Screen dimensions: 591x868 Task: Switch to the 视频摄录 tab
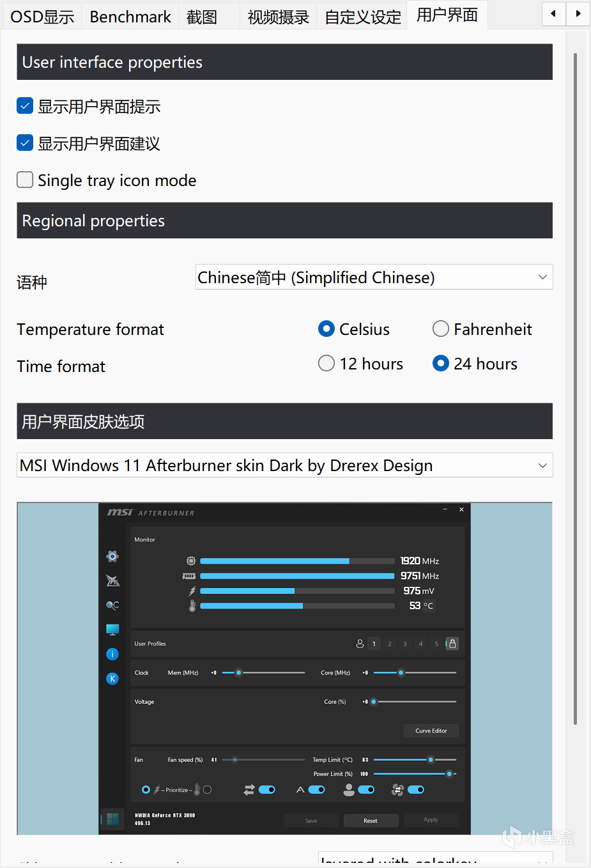coord(279,17)
